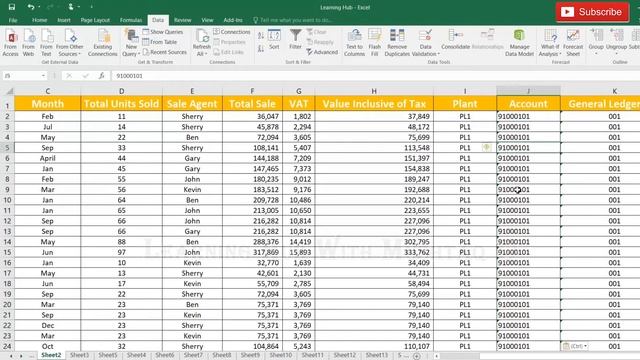Switch to the Review tab
This screenshot has width=640, height=360.
182,20
